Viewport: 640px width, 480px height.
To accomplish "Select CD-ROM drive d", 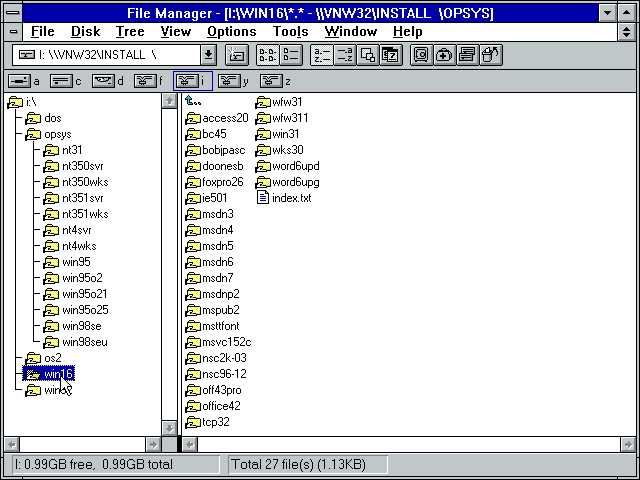I will pos(108,81).
